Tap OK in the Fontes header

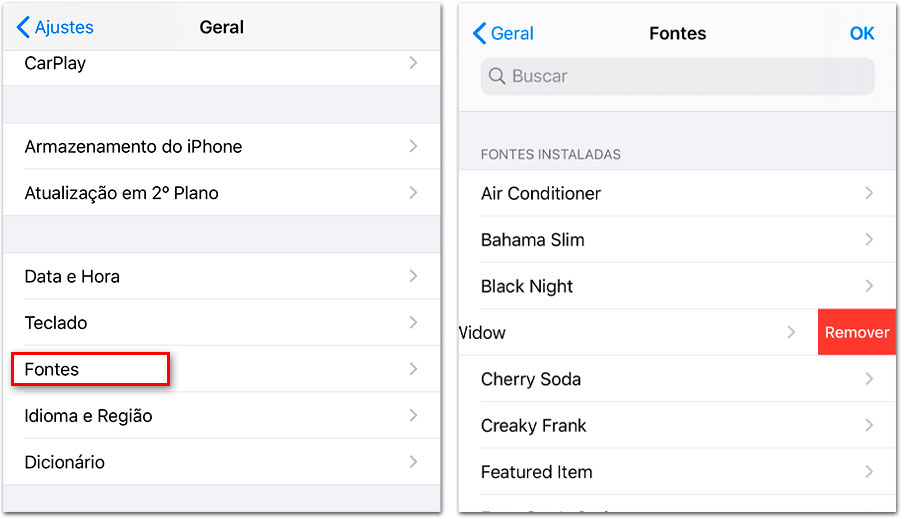(862, 34)
